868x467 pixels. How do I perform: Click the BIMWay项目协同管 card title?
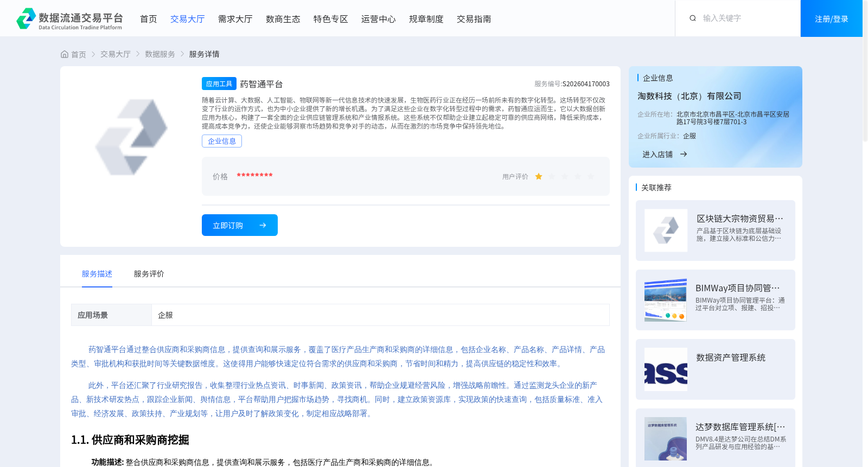coord(738,288)
